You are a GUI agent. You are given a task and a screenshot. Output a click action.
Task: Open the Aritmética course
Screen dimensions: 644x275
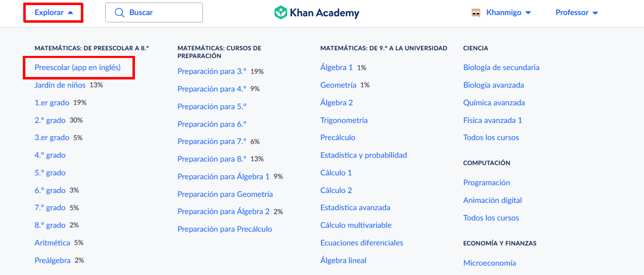click(52, 243)
